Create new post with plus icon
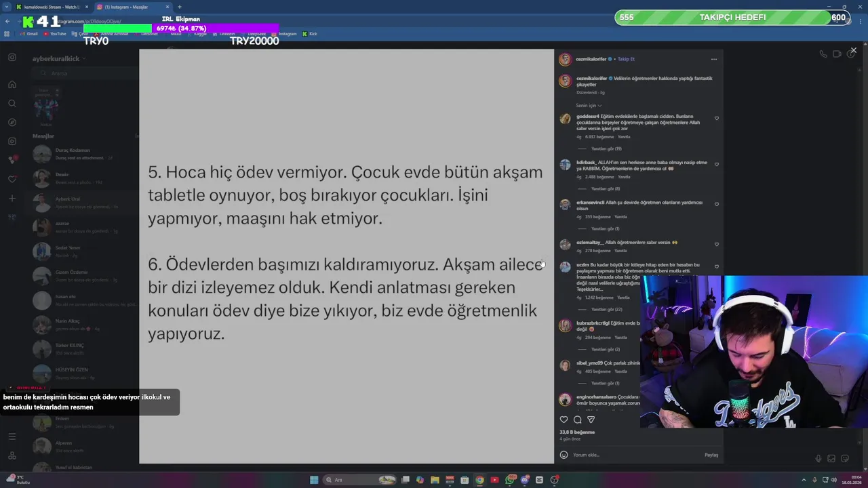868x488 pixels. tap(12, 199)
